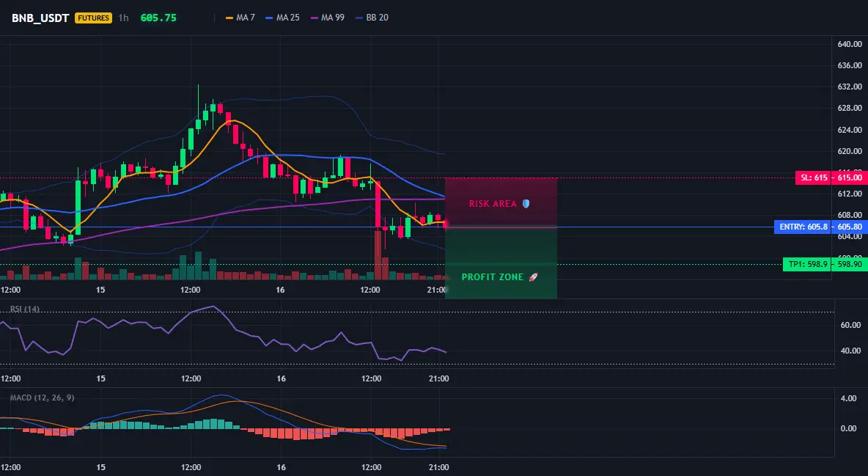Click the 640.00 price axis value
Screen dimensions: 868x476
pyautogui.click(x=850, y=44)
